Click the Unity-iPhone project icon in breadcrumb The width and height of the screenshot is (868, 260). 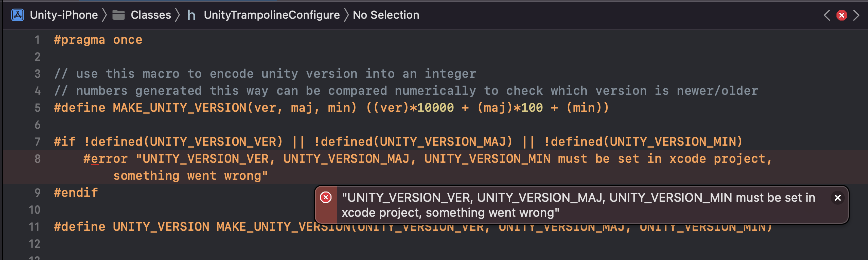tap(18, 15)
